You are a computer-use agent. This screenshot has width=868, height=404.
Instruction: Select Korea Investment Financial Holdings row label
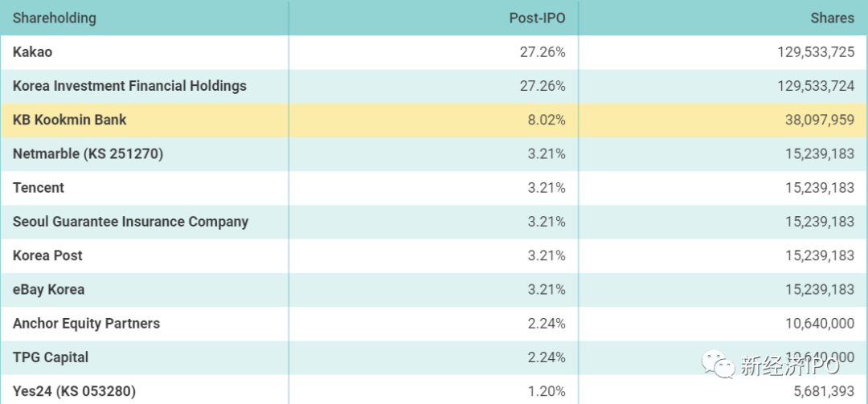129,86
